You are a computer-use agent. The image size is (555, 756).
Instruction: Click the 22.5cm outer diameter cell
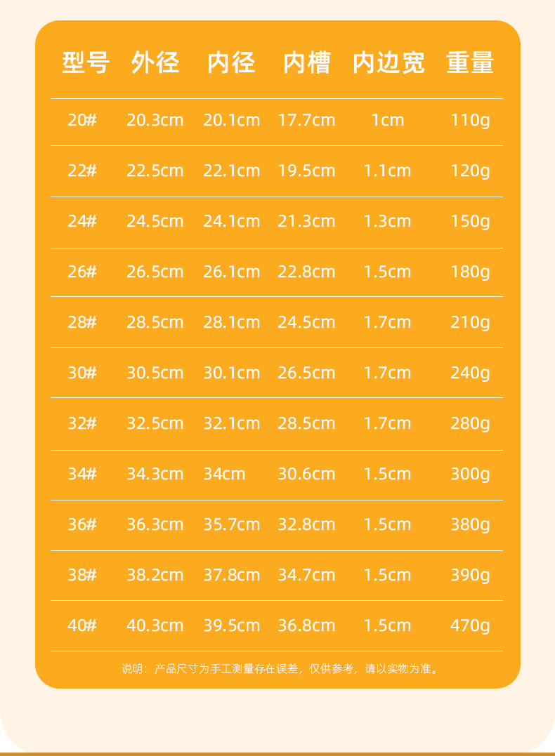155,171
